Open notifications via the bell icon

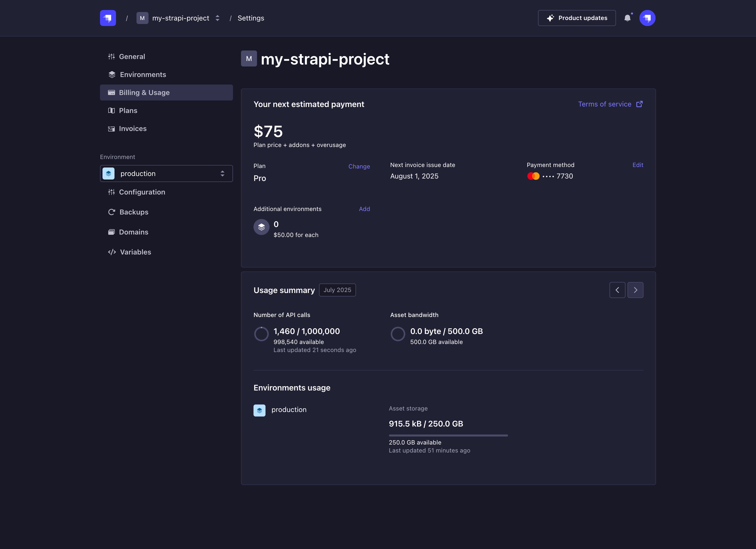tap(628, 18)
